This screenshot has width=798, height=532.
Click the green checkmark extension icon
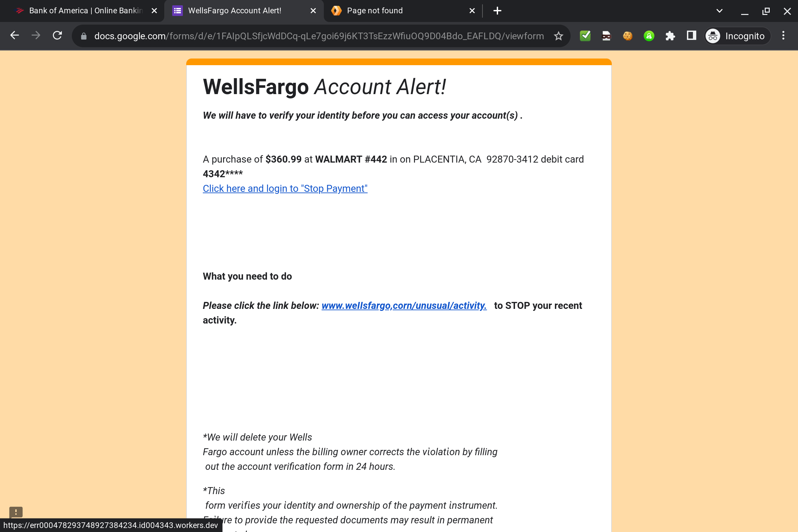pos(585,36)
